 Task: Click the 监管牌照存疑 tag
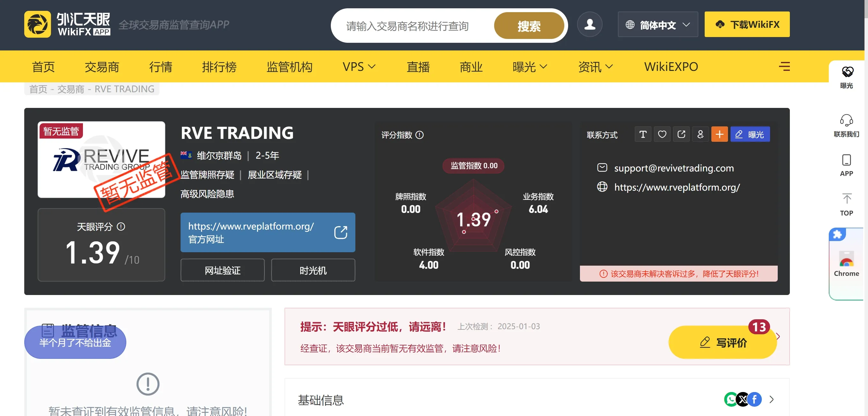(x=207, y=175)
